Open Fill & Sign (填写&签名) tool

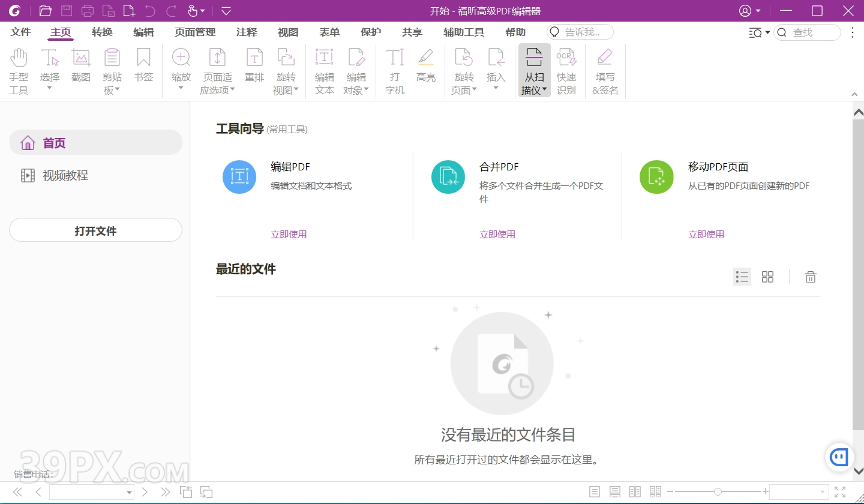[605, 71]
